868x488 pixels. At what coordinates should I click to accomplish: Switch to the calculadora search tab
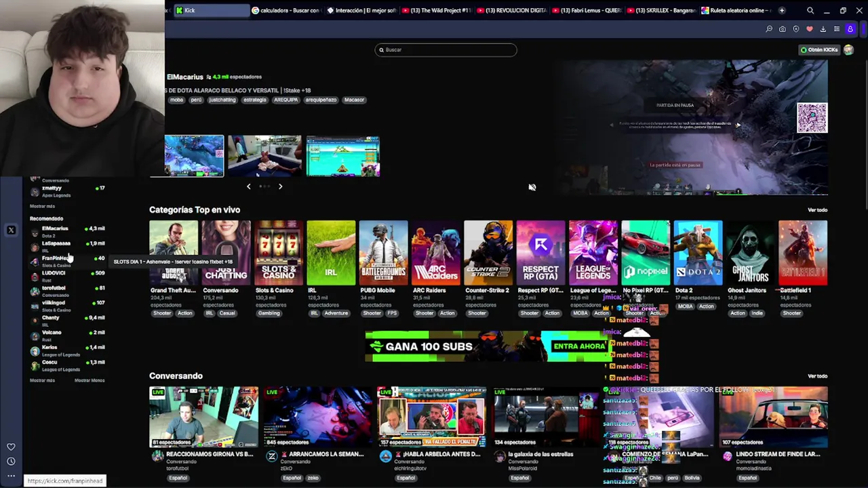(286, 10)
